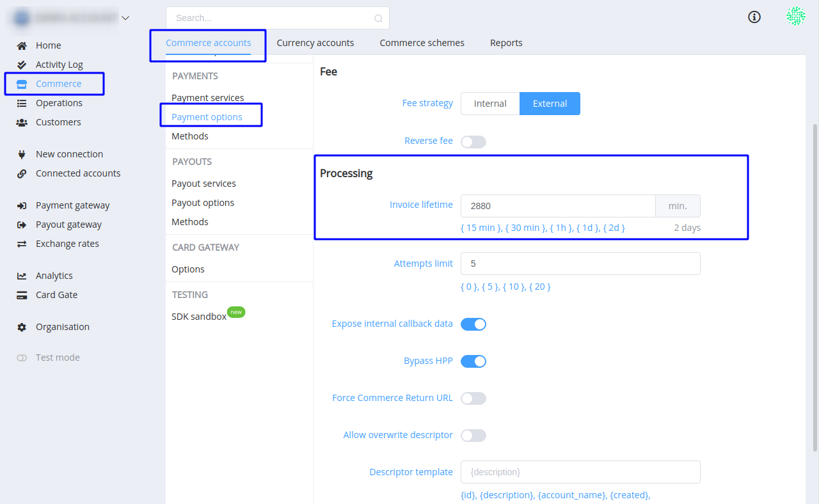Image resolution: width=819 pixels, height=504 pixels.
Task: Click the New connection plug icon
Action: 22,154
